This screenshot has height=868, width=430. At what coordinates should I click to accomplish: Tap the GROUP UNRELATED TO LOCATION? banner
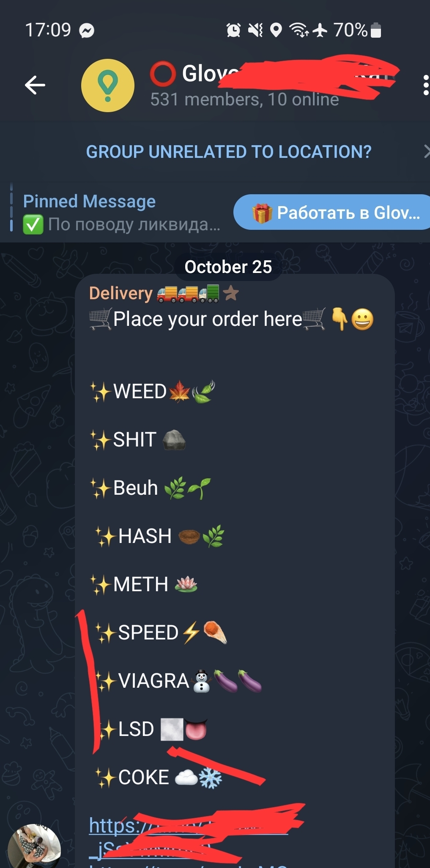pyautogui.click(x=229, y=152)
